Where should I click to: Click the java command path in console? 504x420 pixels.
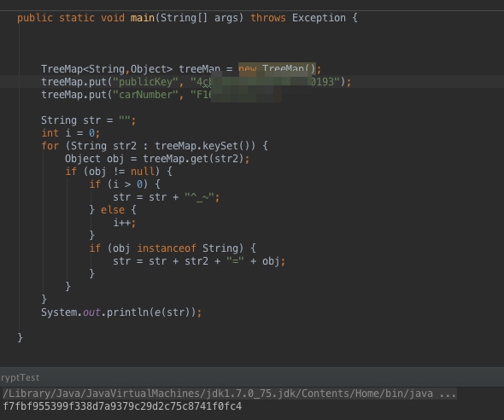click(229, 394)
